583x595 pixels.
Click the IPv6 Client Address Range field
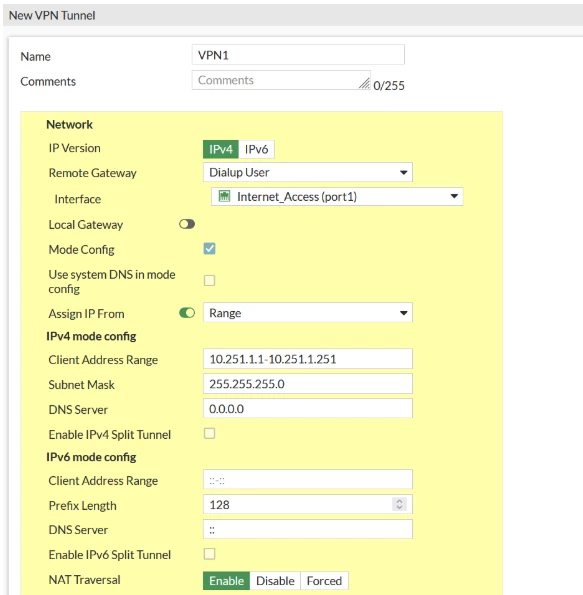click(x=308, y=480)
